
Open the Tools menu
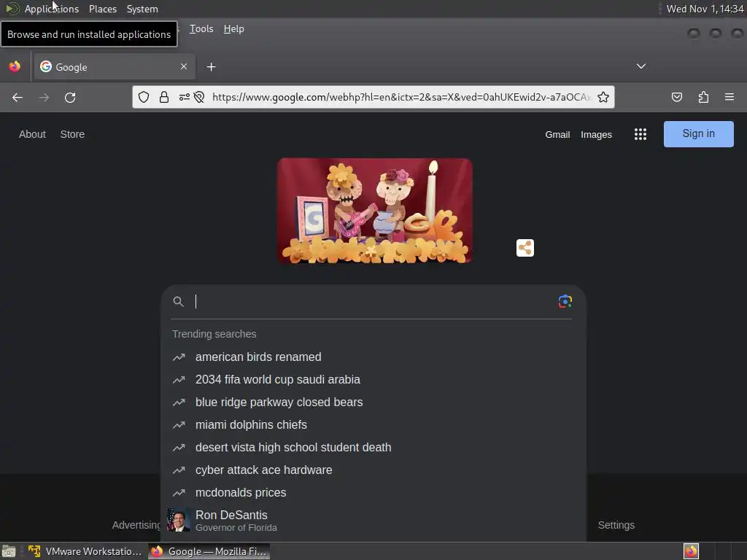[201, 29]
